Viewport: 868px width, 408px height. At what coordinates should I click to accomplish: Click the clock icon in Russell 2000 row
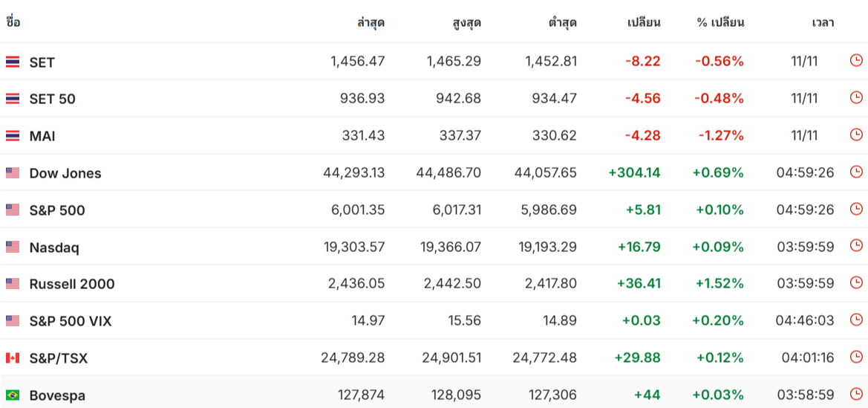(x=856, y=283)
